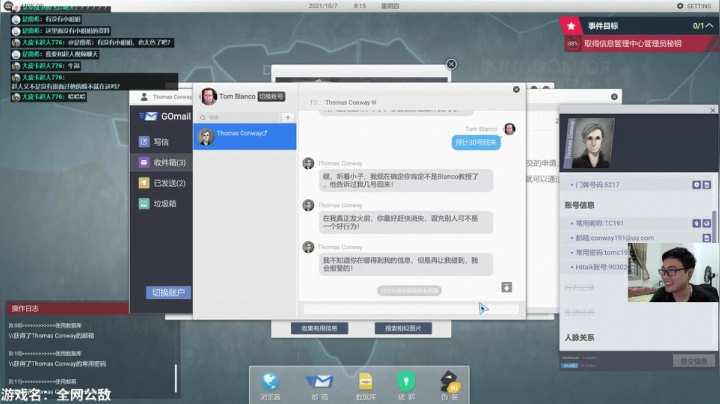Close the chat window
The width and height of the screenshot is (720, 404).
click(516, 90)
